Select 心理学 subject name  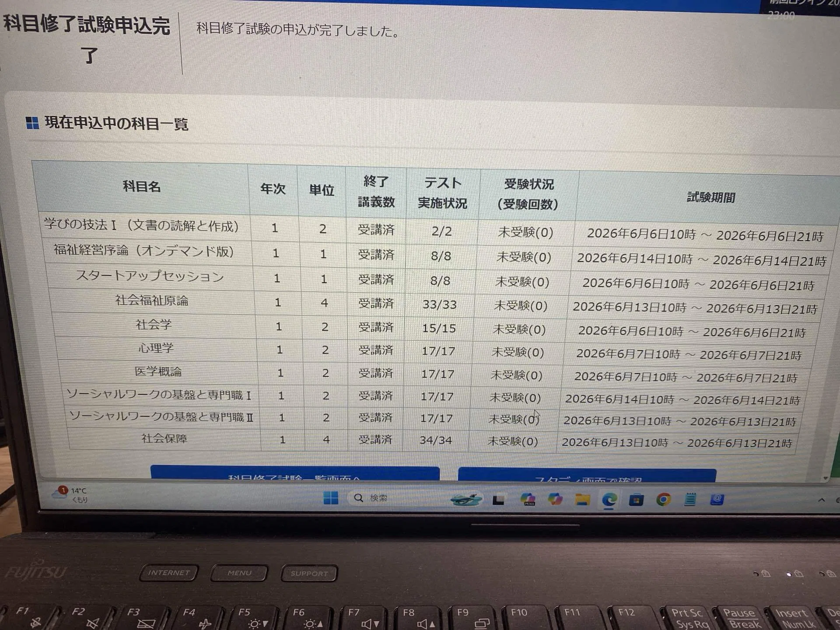(x=156, y=348)
